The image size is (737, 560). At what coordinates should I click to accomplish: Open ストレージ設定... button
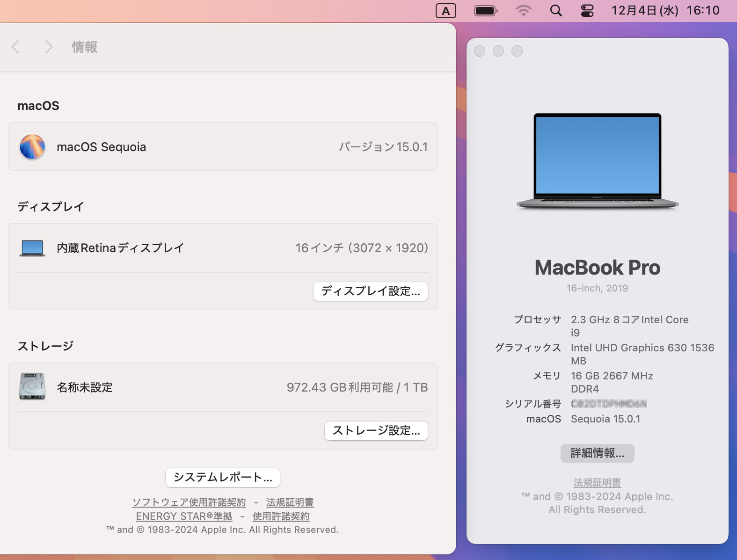(376, 431)
